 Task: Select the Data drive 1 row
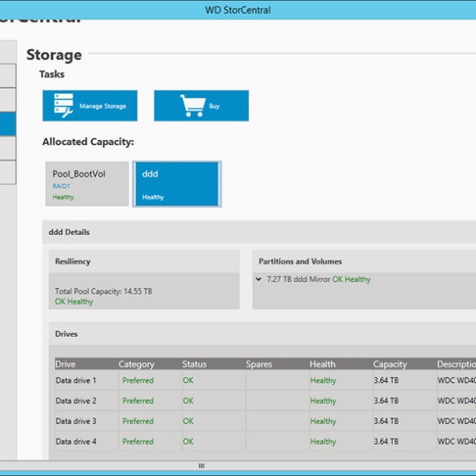pyautogui.click(x=265, y=380)
